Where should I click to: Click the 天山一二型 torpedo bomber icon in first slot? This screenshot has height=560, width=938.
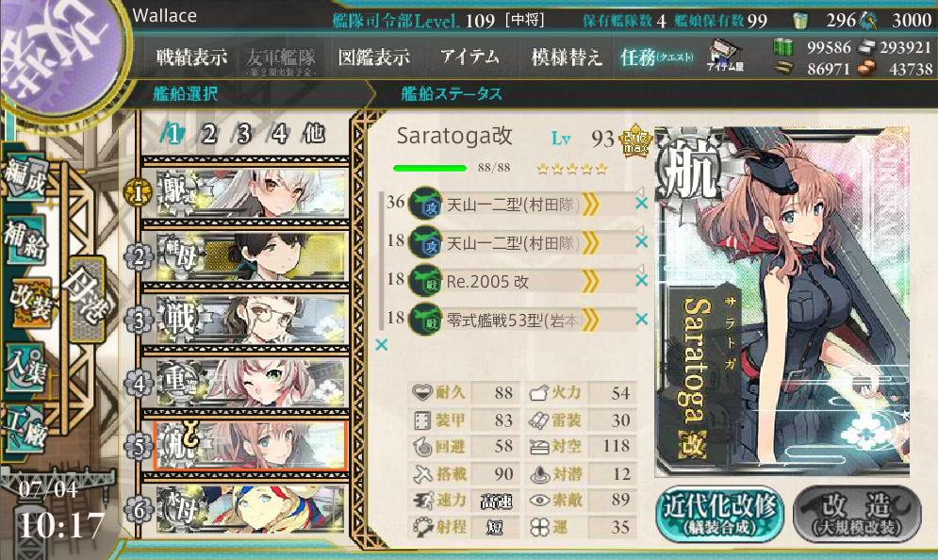[x=425, y=204]
